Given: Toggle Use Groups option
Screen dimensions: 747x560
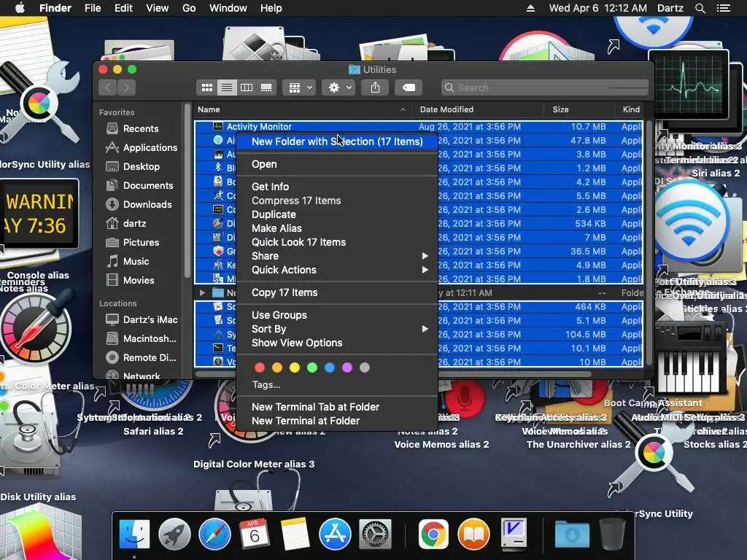Looking at the screenshot, I should [337, 315].
